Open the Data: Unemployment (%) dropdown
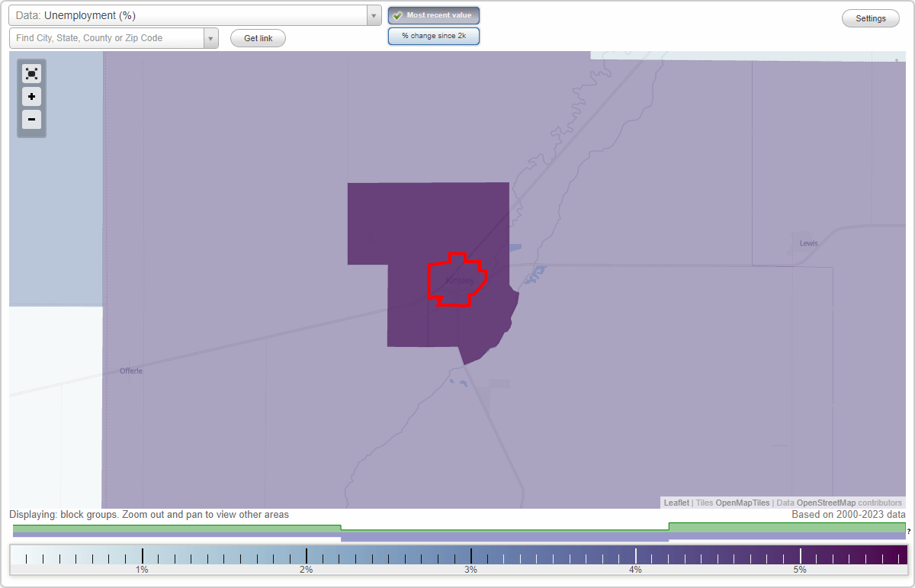This screenshot has width=915, height=588. (191, 14)
